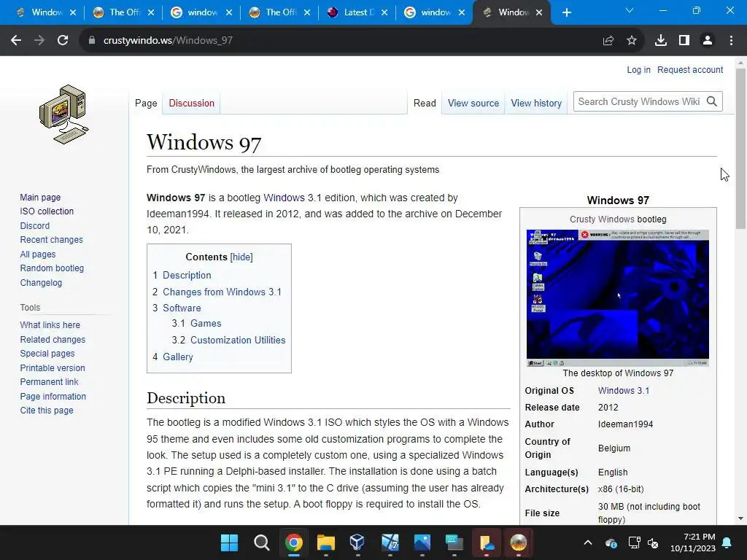The height and width of the screenshot is (560, 747).
Task: Open the Changelog link
Action: [41, 282]
